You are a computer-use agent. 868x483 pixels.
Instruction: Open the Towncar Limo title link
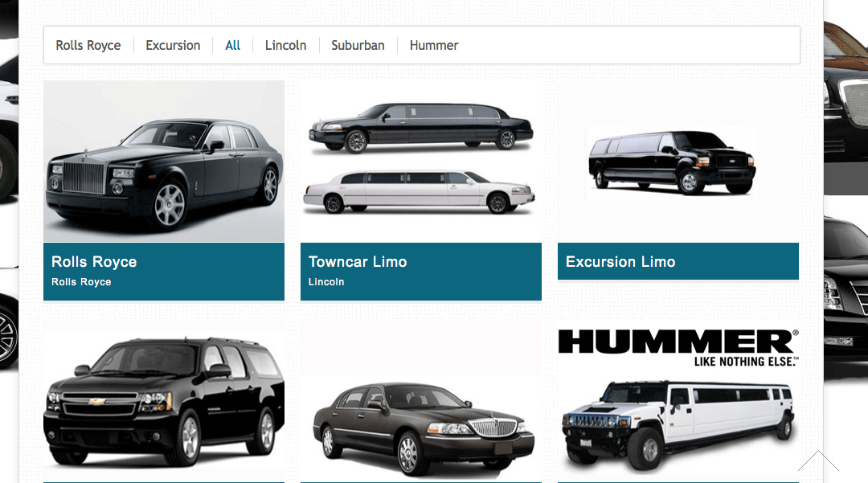(358, 262)
